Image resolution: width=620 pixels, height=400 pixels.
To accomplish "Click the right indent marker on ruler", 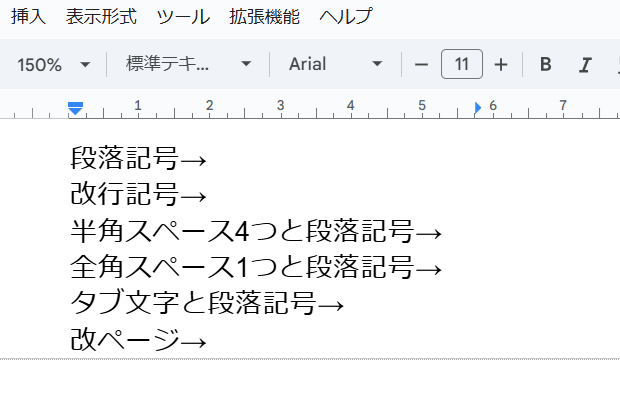I will [478, 106].
